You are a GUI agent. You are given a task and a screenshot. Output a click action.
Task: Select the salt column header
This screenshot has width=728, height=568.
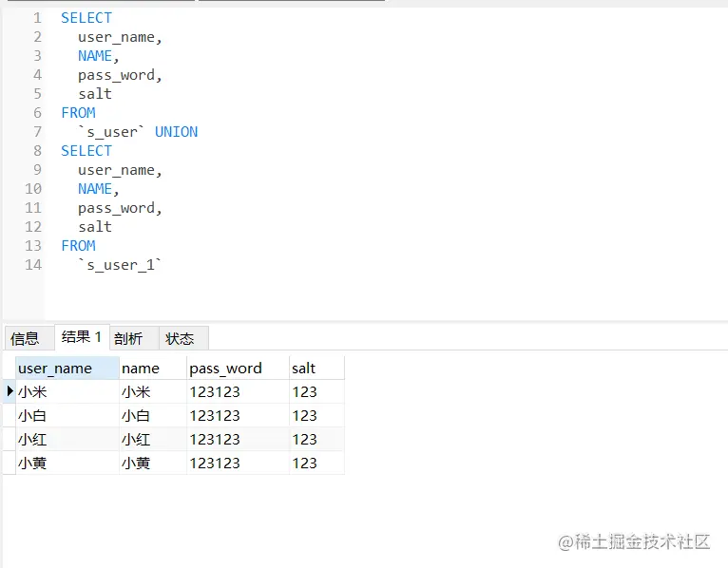[304, 369]
